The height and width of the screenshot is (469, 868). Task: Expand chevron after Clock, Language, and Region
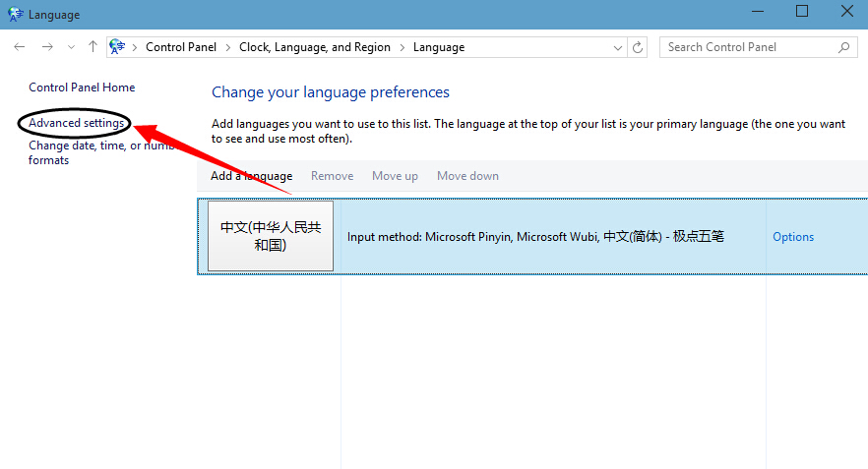(402, 47)
